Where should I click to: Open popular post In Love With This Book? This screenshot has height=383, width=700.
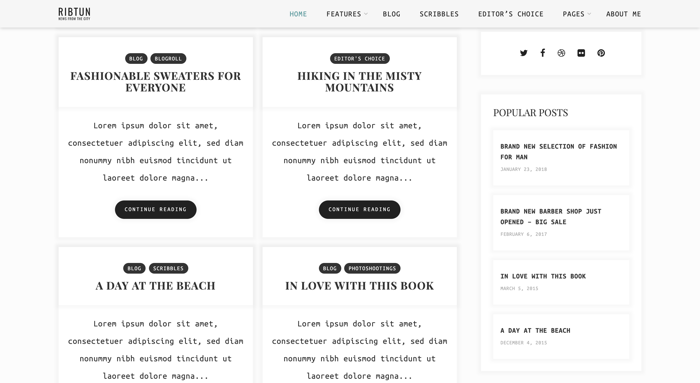[x=543, y=276]
